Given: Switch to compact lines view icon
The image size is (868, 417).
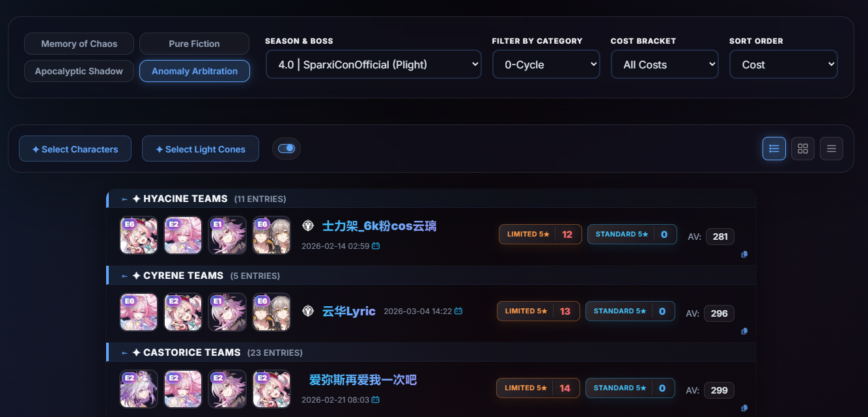Looking at the screenshot, I should click(832, 149).
